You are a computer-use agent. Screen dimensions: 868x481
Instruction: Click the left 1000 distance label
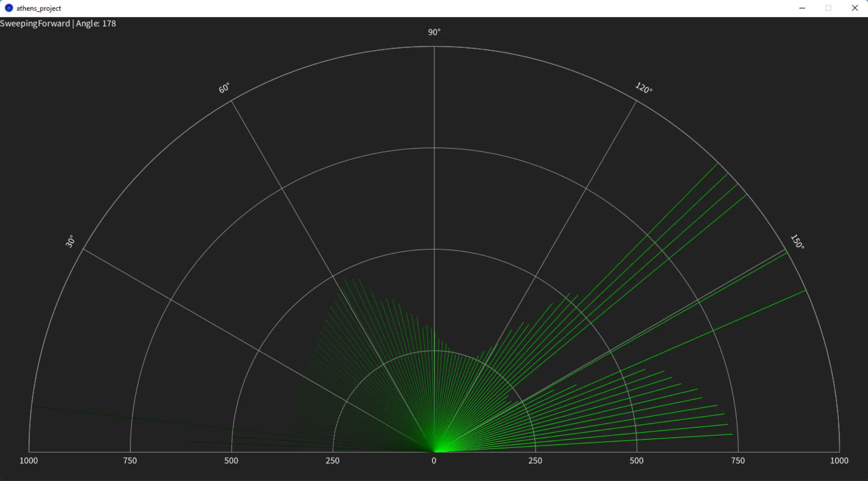pyautogui.click(x=29, y=461)
